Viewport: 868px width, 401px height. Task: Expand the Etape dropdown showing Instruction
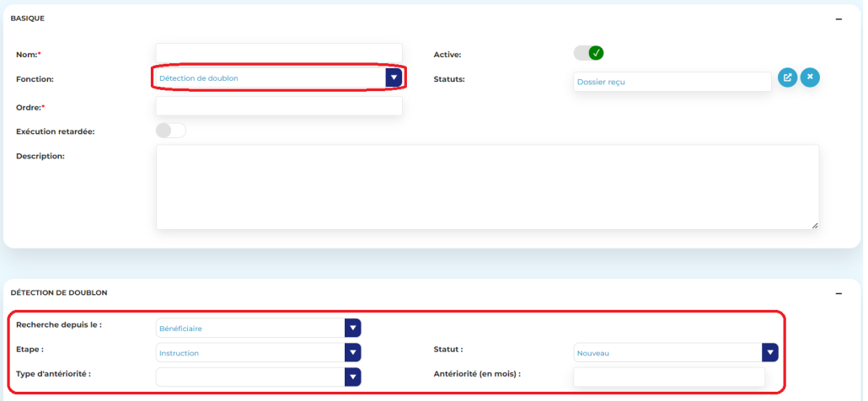pyautogui.click(x=251, y=353)
